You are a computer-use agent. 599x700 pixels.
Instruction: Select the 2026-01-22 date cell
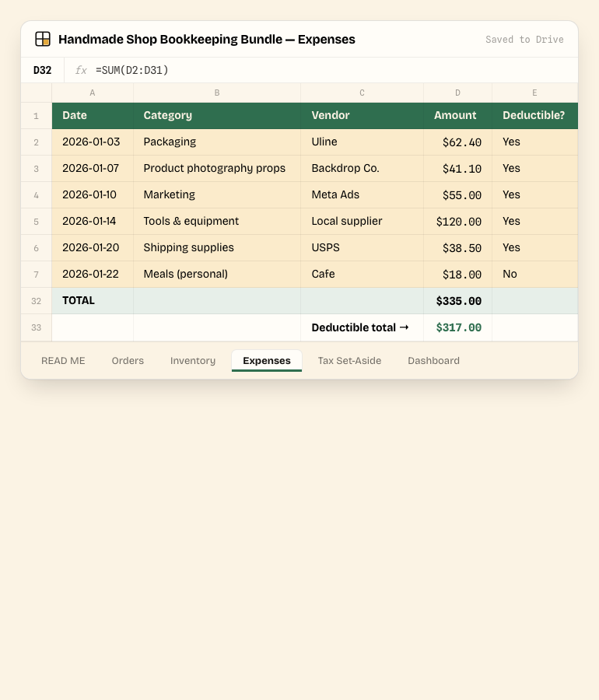point(93,274)
